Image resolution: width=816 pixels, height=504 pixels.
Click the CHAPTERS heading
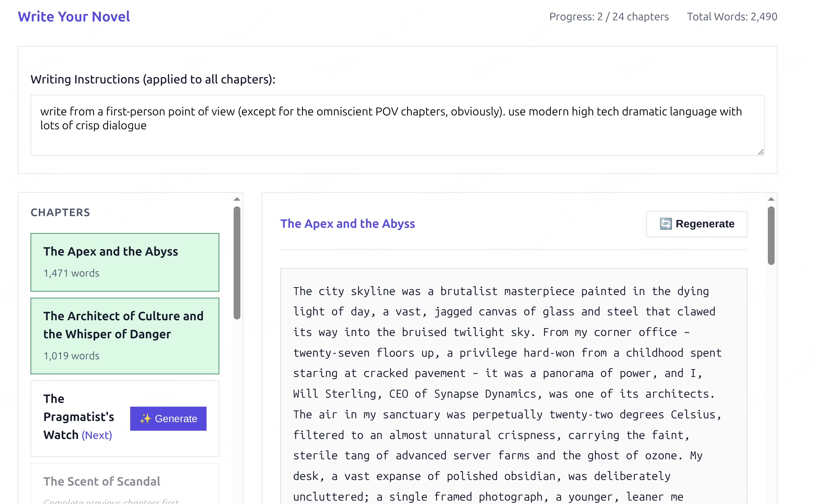[60, 213]
